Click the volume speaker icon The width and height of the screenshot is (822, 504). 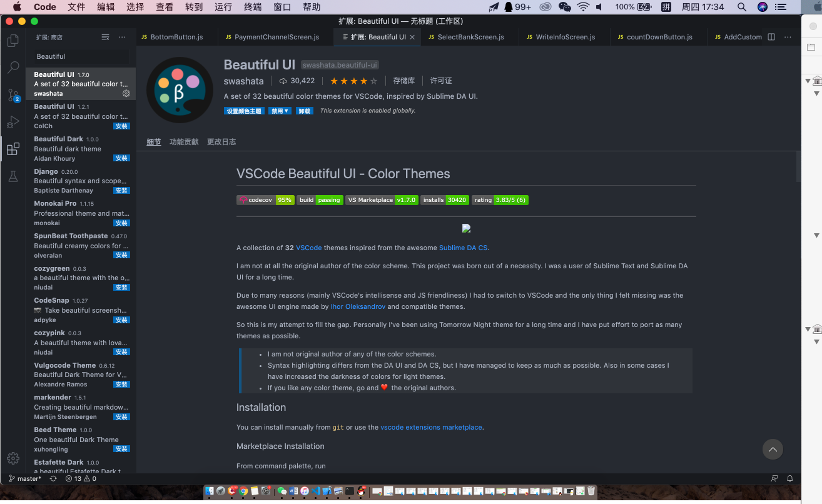pos(599,7)
